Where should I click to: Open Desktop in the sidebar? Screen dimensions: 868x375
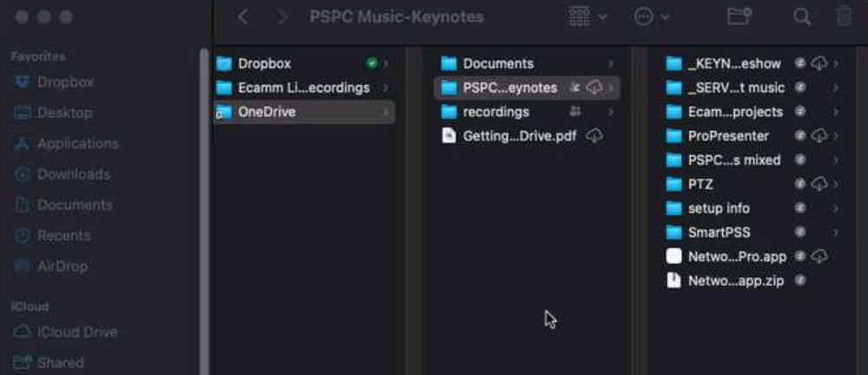pyautogui.click(x=53, y=113)
